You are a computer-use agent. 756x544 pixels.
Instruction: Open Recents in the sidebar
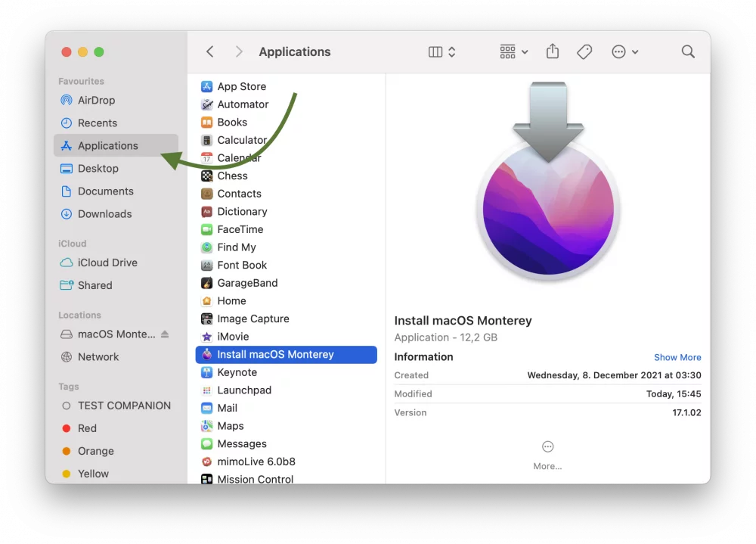coord(116,123)
